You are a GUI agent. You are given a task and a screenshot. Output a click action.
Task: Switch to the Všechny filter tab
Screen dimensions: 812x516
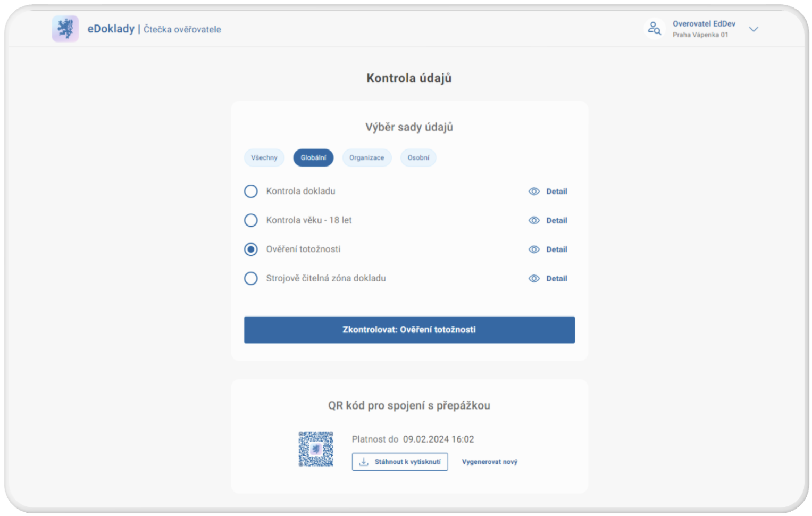[264, 158]
